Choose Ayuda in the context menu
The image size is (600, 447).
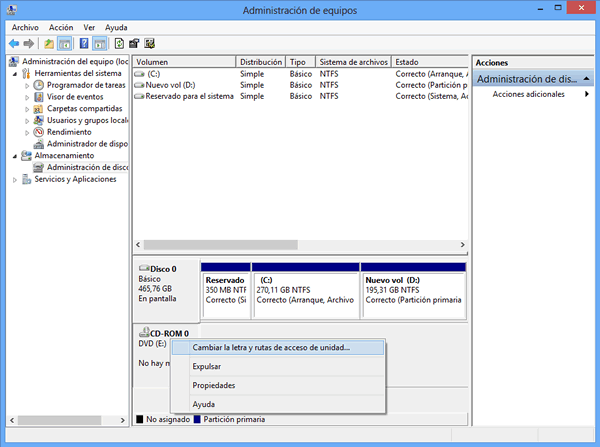point(277,404)
